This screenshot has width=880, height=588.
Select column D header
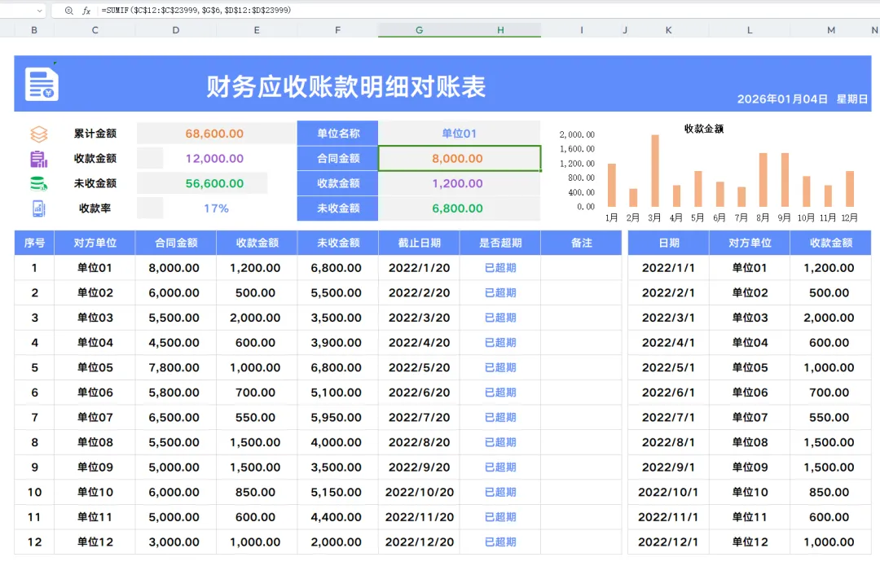pyautogui.click(x=176, y=30)
